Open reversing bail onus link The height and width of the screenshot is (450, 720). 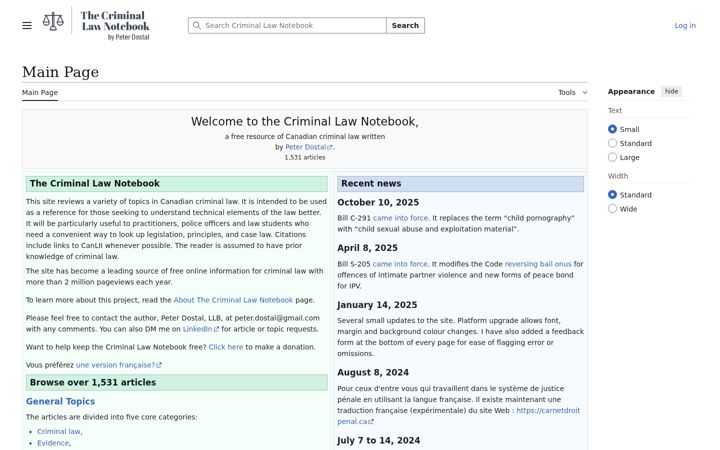click(x=538, y=264)
